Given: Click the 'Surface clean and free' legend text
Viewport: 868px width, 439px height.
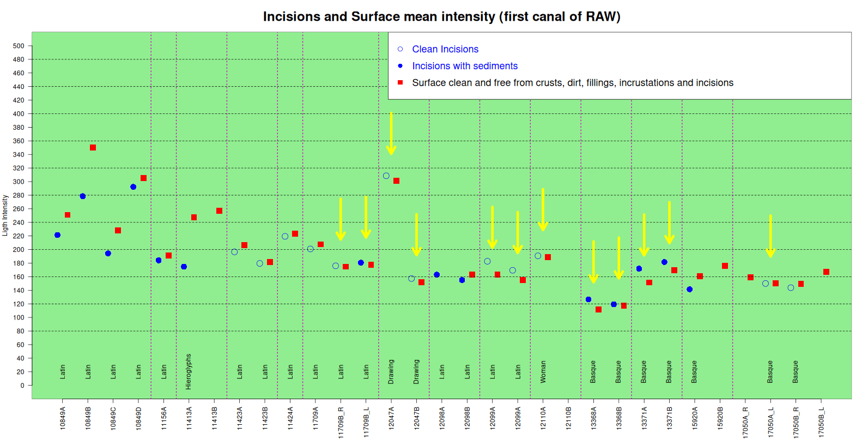Looking at the screenshot, I should [573, 83].
